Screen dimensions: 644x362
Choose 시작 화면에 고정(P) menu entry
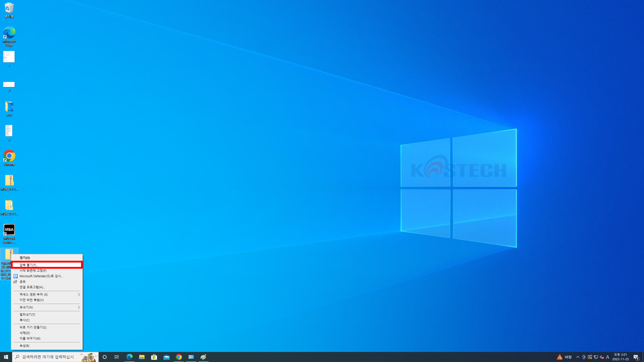coord(47,271)
